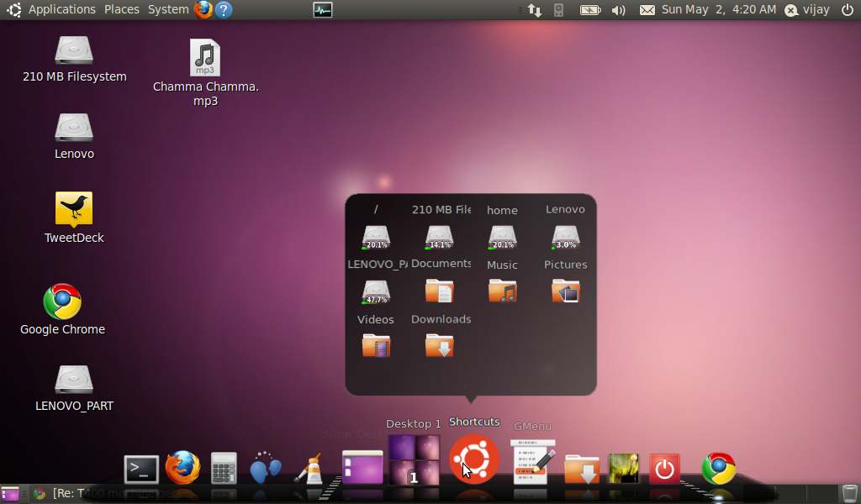Image resolution: width=861 pixels, height=504 pixels.
Task: Open the Terminal icon in the dock
Action: (x=141, y=469)
